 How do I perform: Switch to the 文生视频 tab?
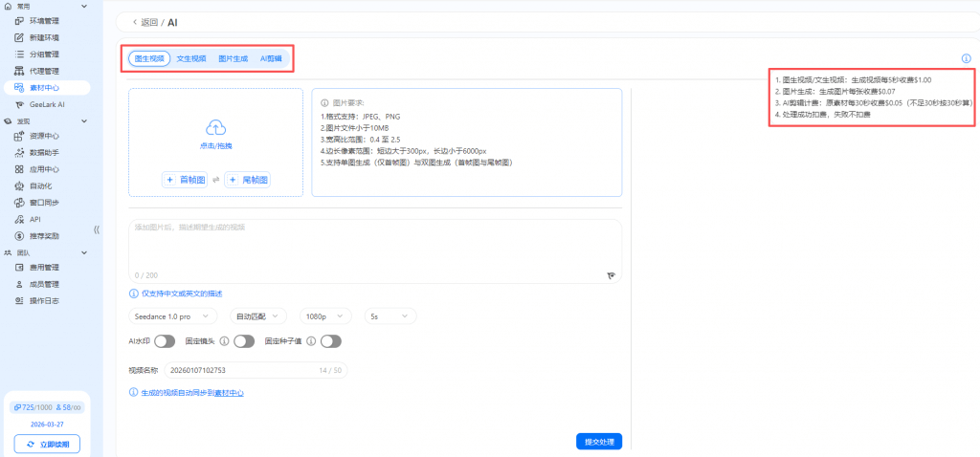tap(191, 58)
